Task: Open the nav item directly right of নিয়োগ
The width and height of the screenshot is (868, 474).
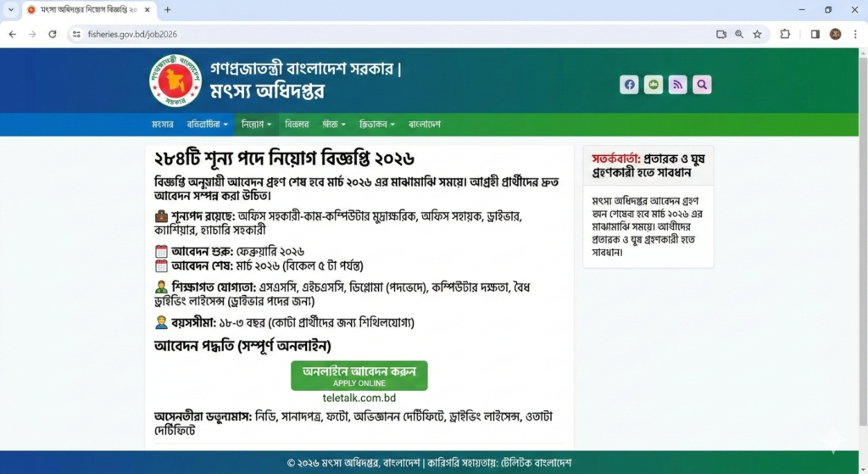Action: [297, 125]
